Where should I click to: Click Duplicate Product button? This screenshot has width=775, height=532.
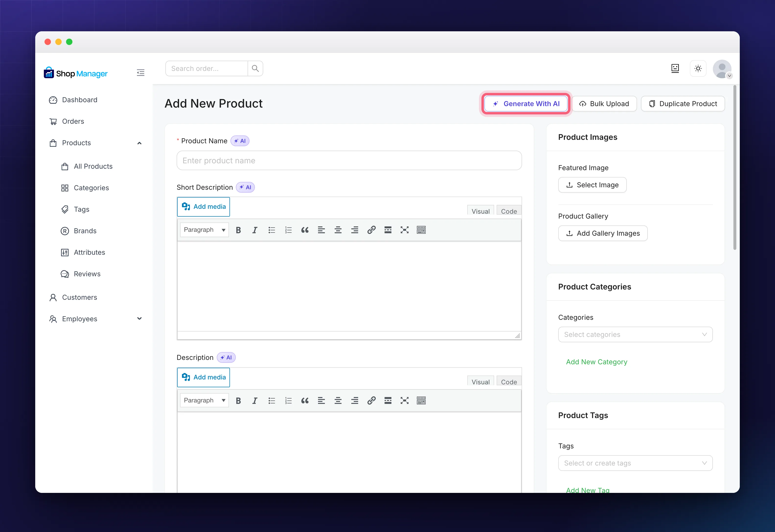(x=683, y=104)
